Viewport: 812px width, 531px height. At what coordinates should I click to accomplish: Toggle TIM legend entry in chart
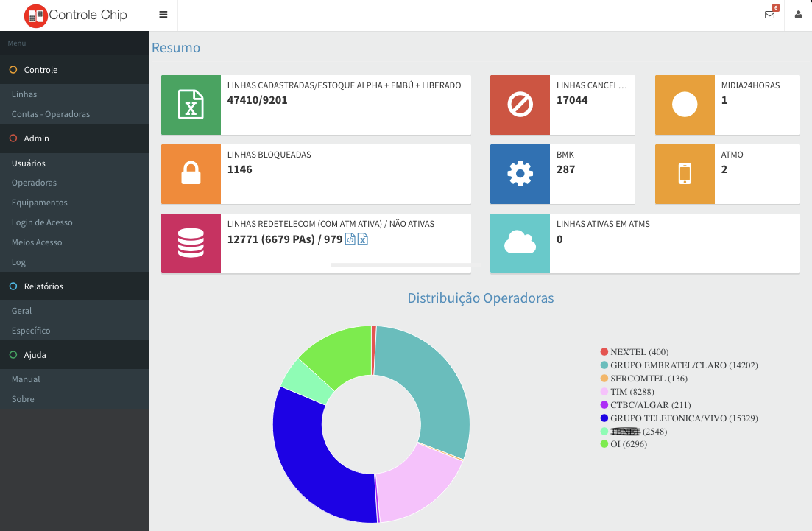[626, 392]
